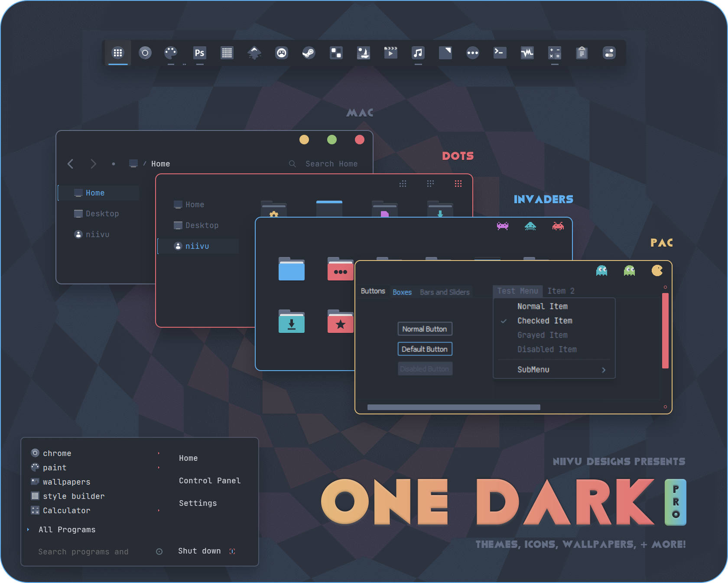Viewport: 728px width, 583px height.
Task: Open Calculator from the start menu
Action: [x=66, y=510]
